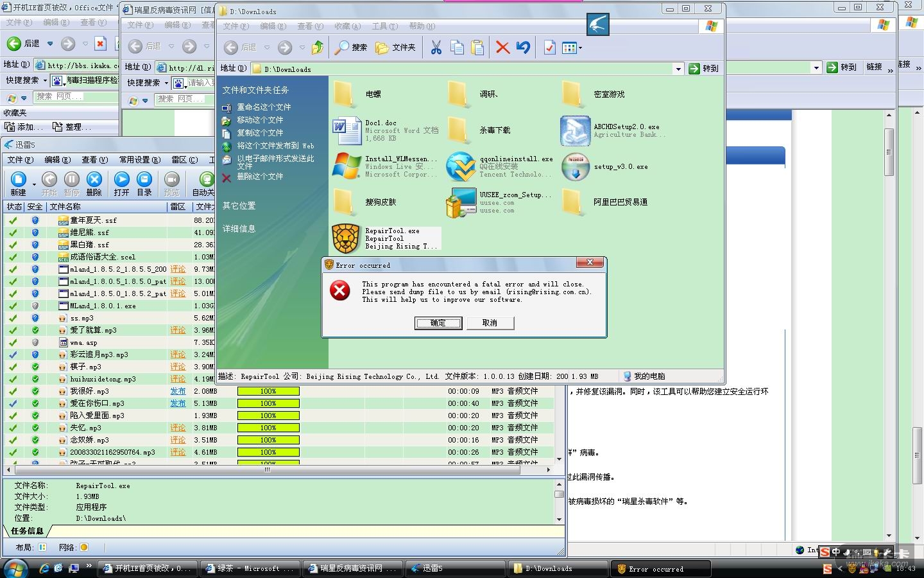Select the Doc1.doc Word document icon

[x=346, y=130]
